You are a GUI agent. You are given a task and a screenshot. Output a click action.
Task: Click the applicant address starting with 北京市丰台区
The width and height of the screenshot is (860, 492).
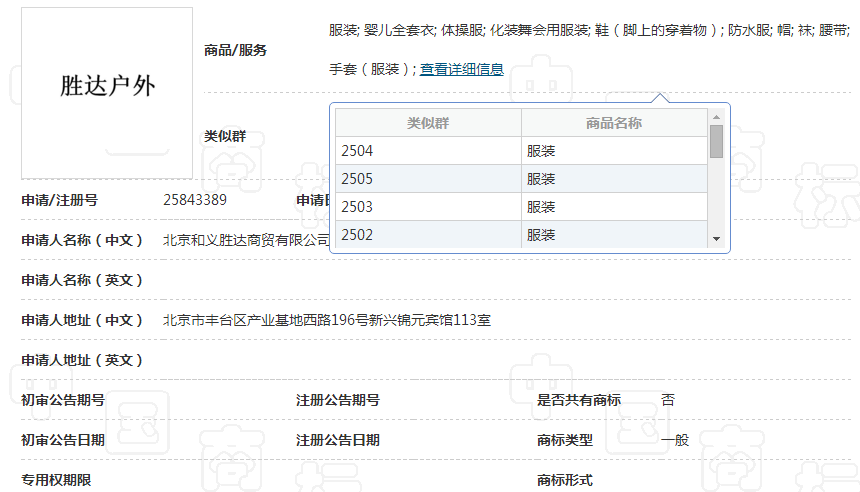[x=327, y=320]
